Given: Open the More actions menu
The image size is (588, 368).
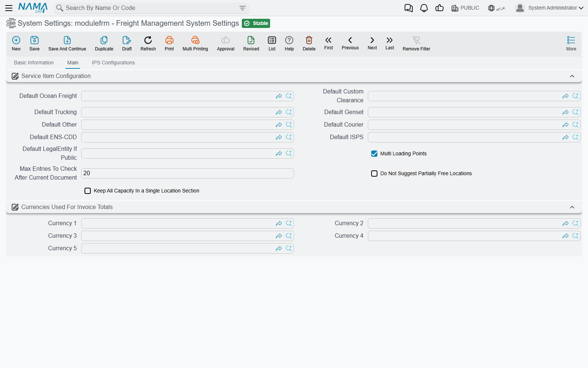Looking at the screenshot, I should [x=571, y=43].
